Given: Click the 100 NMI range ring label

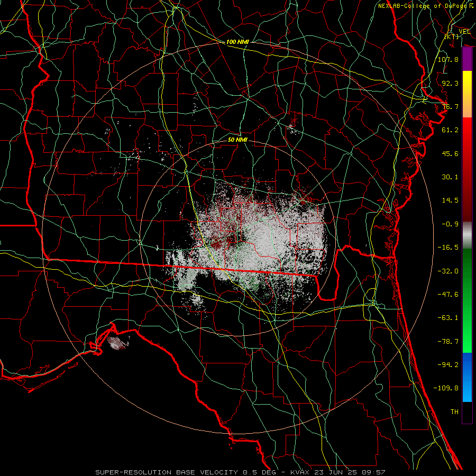Looking at the screenshot, I should pyautogui.click(x=237, y=42).
